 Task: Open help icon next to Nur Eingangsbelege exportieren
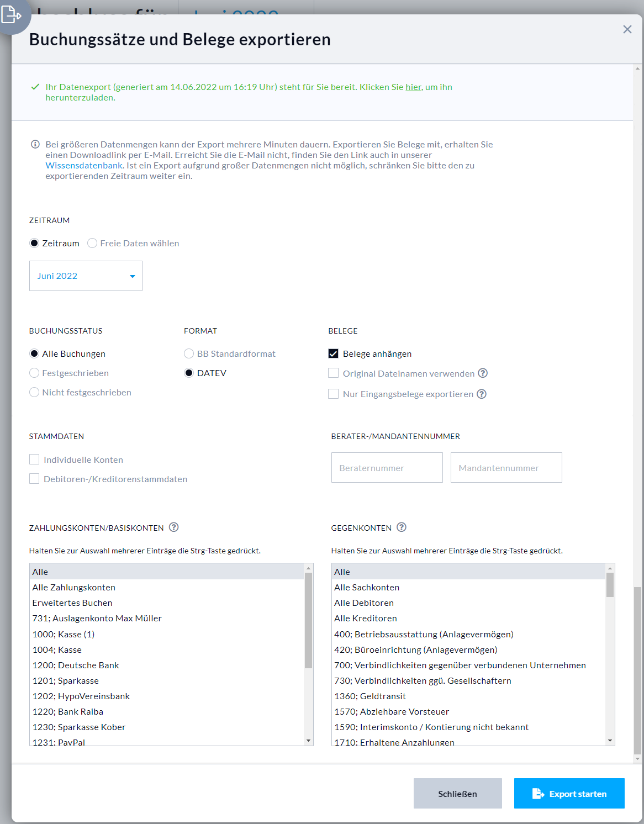click(482, 394)
